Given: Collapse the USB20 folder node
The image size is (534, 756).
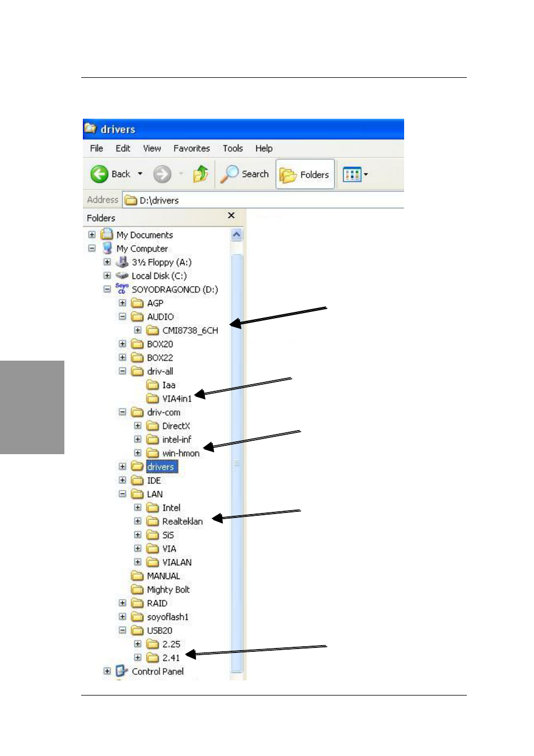Looking at the screenshot, I should tap(122, 630).
